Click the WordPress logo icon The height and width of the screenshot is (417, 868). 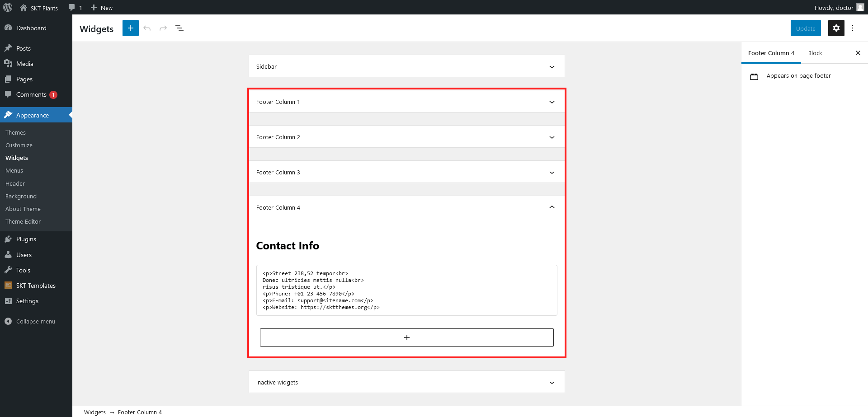pyautogui.click(x=8, y=7)
